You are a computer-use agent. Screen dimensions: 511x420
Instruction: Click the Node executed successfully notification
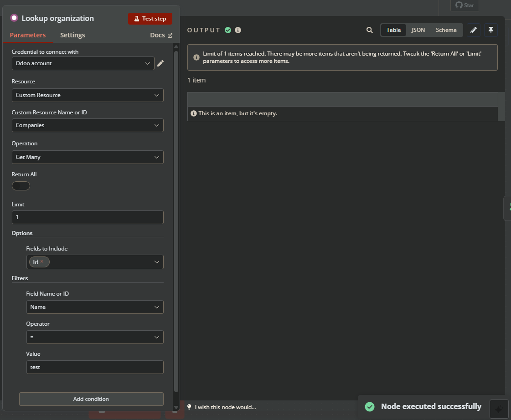tap(431, 406)
